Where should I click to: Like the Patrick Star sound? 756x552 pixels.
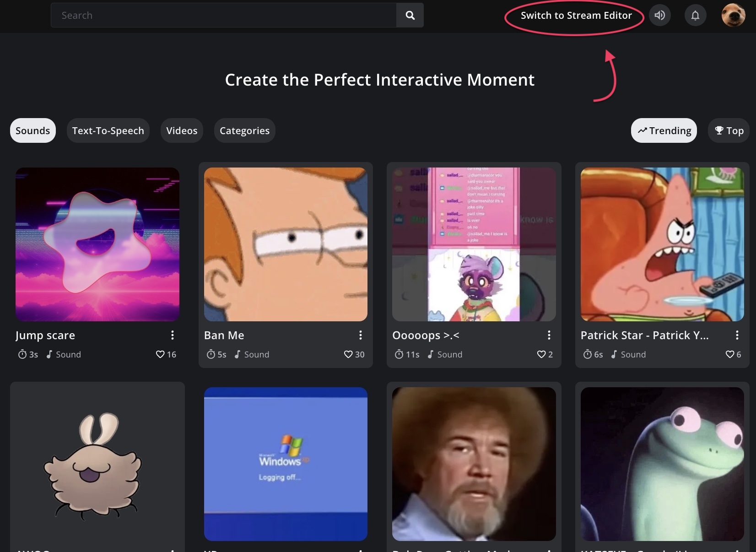click(x=730, y=354)
